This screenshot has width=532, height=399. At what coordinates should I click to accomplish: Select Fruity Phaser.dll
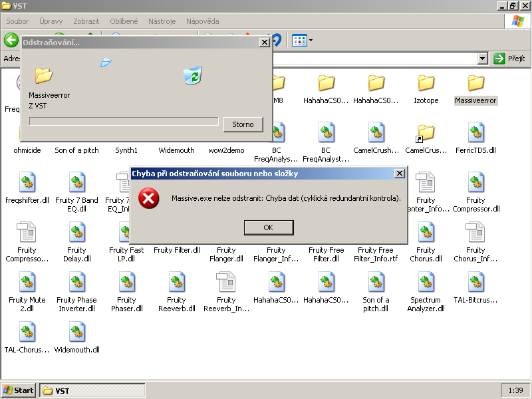tap(126, 292)
